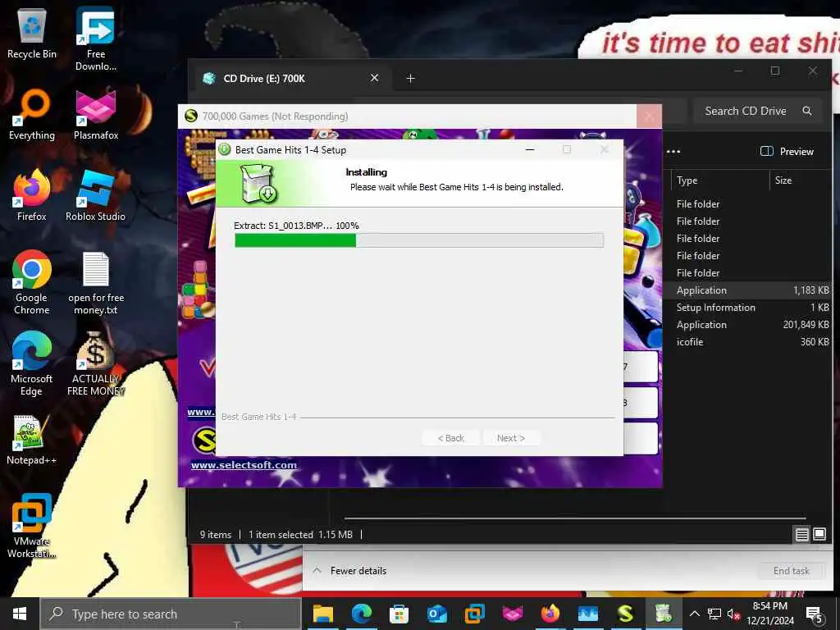The image size is (840, 630).
Task: Open Free Download Manager desktop shortcut
Action: click(x=95, y=39)
